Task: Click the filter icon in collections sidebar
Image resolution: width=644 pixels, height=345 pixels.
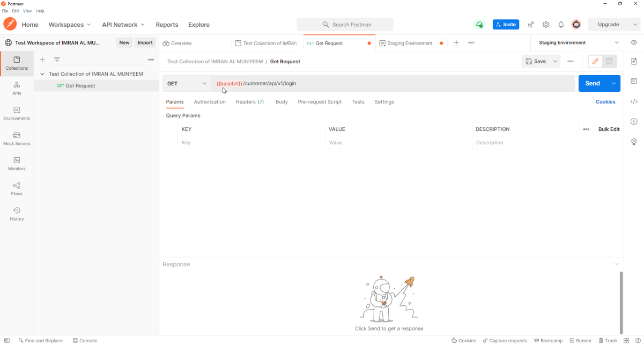Action: click(57, 60)
